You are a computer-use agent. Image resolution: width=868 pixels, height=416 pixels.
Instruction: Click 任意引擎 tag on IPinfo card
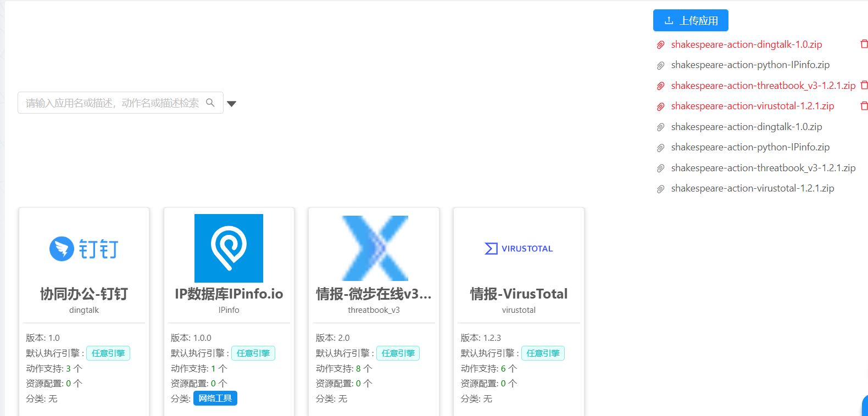click(253, 353)
